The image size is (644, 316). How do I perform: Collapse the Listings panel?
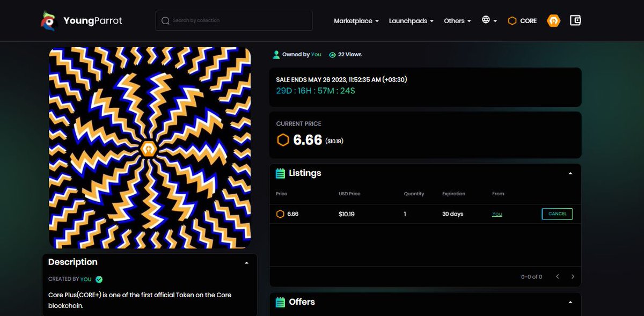570,173
